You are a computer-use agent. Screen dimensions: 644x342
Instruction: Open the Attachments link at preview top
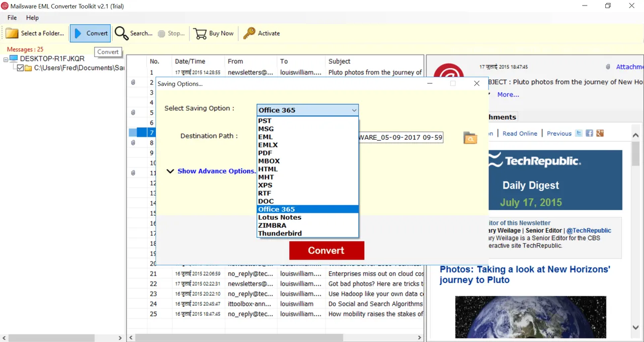tap(630, 67)
